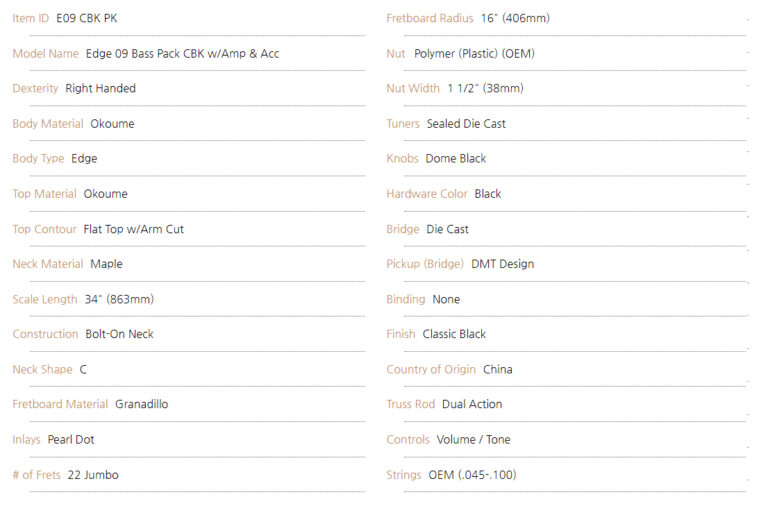Click the Finish Classic Black value
768x506 pixels.
454,334
